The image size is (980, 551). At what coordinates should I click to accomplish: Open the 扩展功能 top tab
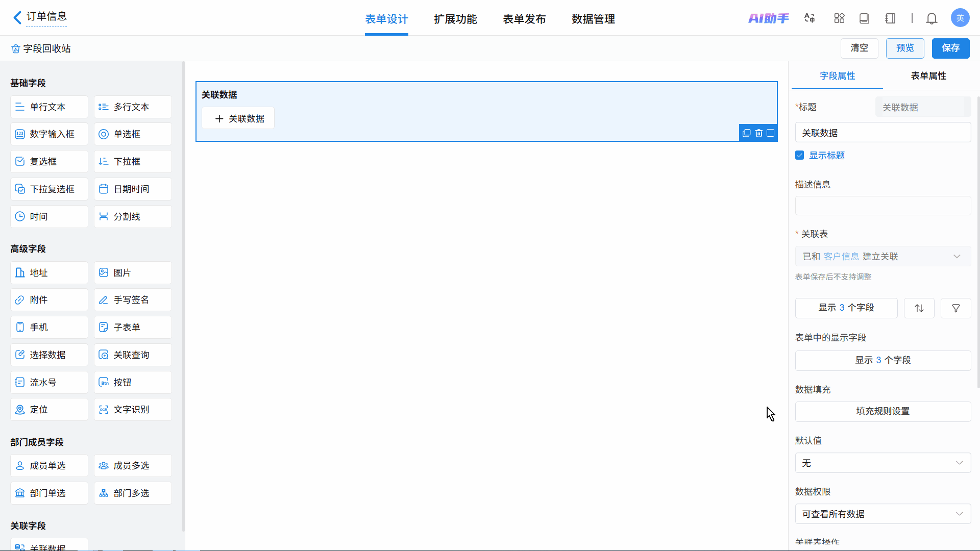455,19
